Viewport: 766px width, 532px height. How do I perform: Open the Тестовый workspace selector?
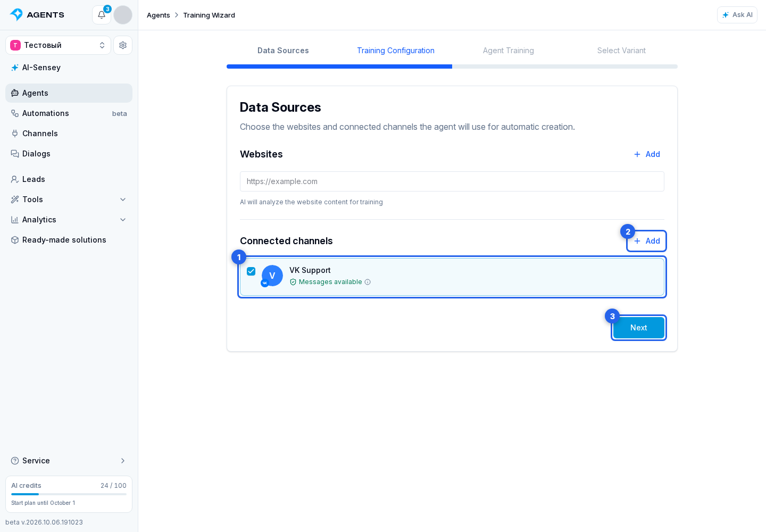click(58, 45)
